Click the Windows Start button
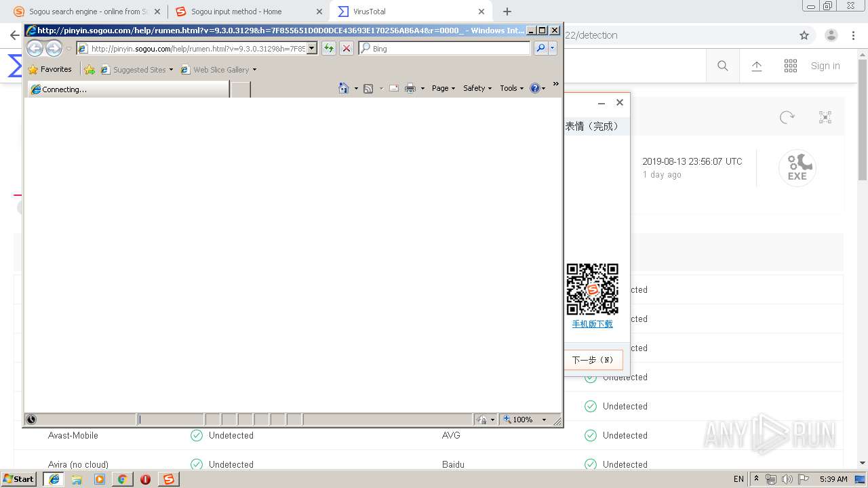Viewport: 868px width, 488px height. point(19,479)
